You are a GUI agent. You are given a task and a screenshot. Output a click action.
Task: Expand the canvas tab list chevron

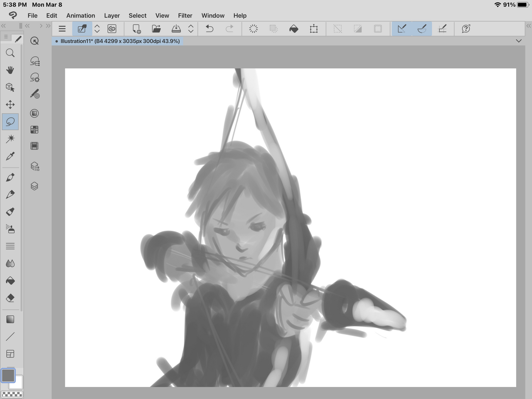pos(519,41)
